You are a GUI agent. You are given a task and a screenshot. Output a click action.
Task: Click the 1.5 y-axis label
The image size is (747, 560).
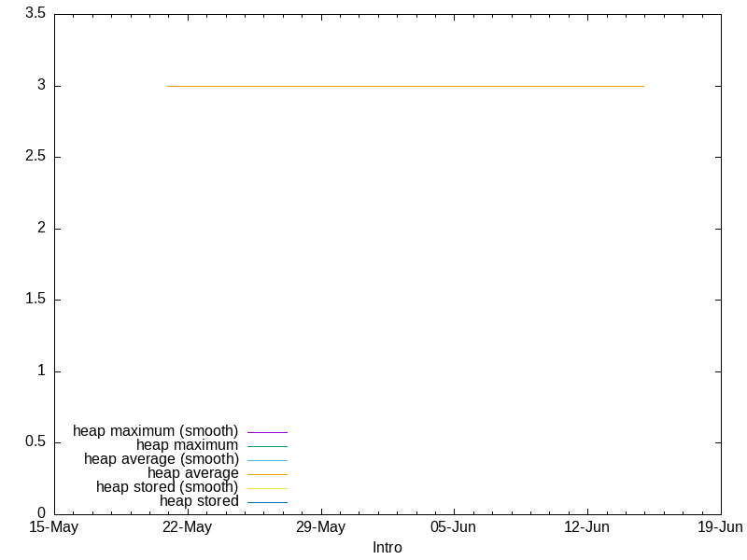(x=35, y=299)
